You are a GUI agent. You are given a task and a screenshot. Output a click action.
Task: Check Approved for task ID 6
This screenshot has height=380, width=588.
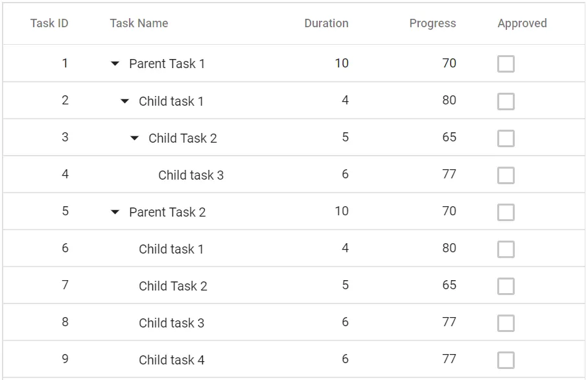(505, 248)
